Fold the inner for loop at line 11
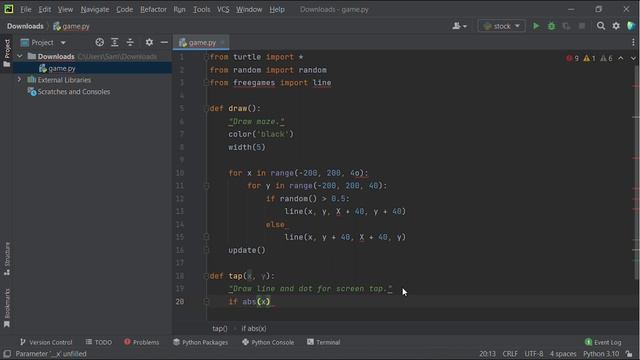The image size is (640, 360). coord(206,186)
